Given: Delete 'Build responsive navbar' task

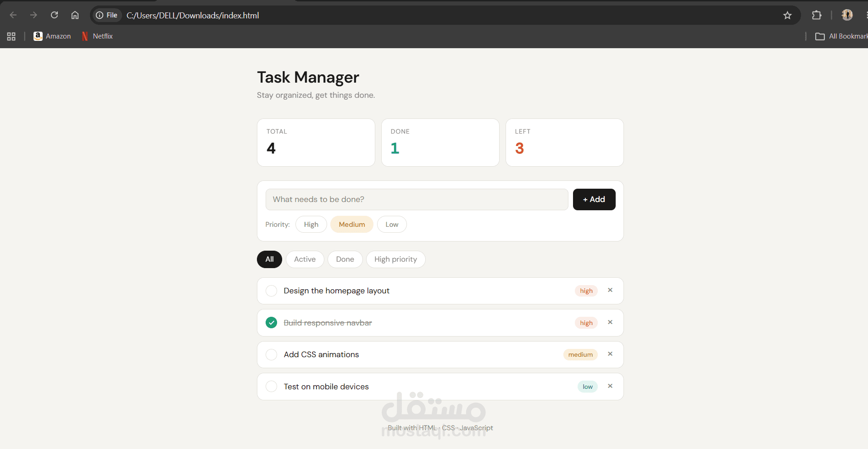Looking at the screenshot, I should click(x=610, y=322).
